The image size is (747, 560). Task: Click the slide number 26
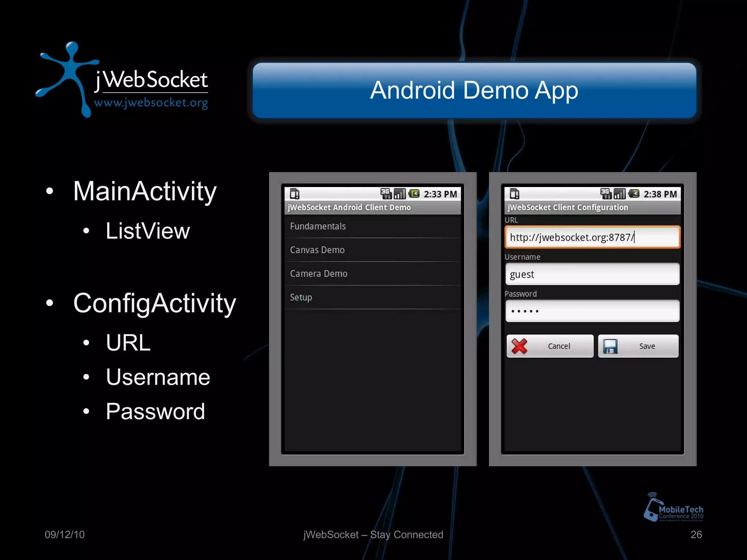tap(696, 534)
